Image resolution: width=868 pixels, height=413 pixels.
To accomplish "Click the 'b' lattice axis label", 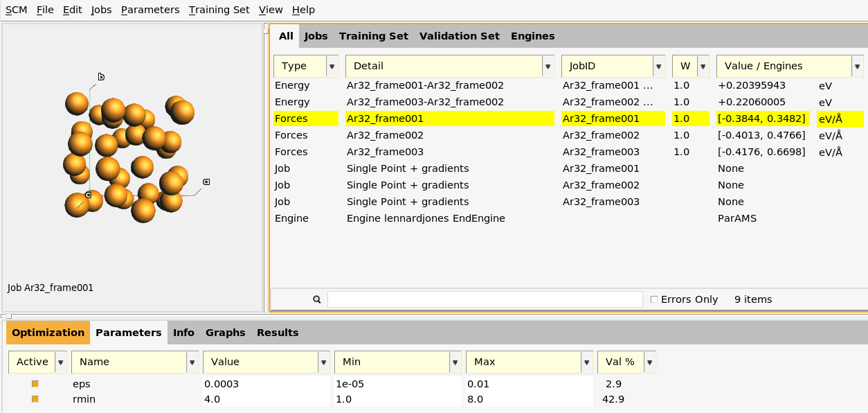I will pos(101,76).
